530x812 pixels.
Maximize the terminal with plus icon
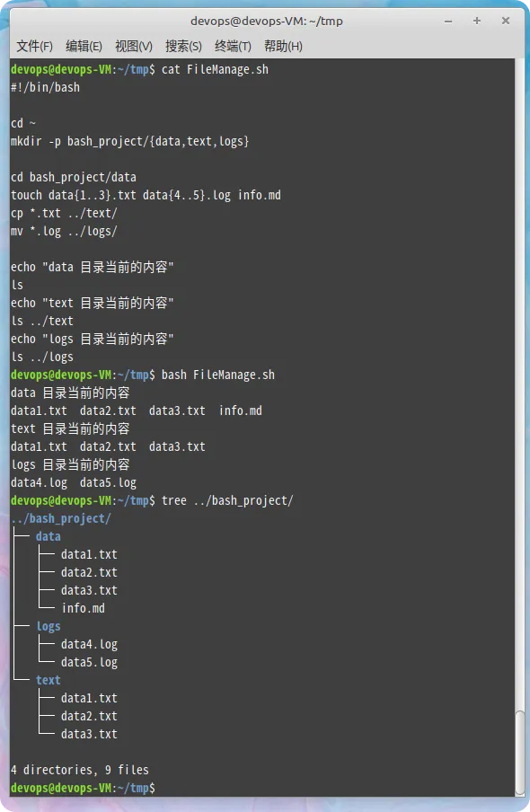click(477, 21)
